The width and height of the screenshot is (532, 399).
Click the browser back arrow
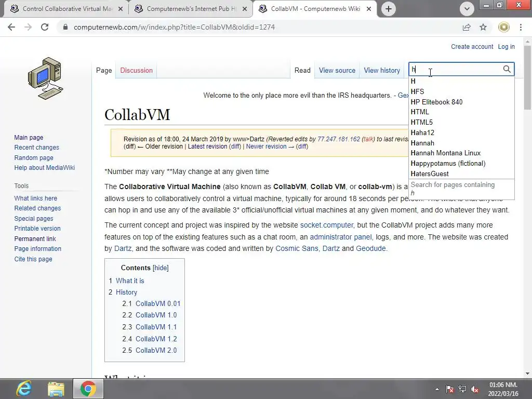click(x=11, y=27)
